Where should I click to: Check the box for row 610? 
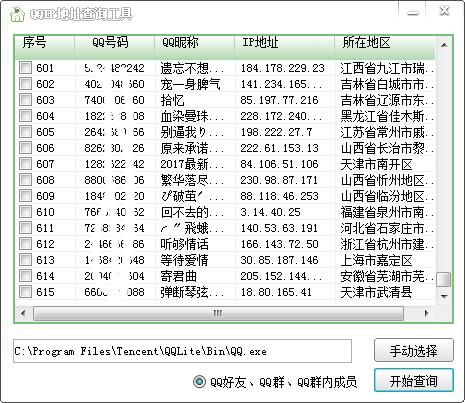pyautogui.click(x=25, y=211)
